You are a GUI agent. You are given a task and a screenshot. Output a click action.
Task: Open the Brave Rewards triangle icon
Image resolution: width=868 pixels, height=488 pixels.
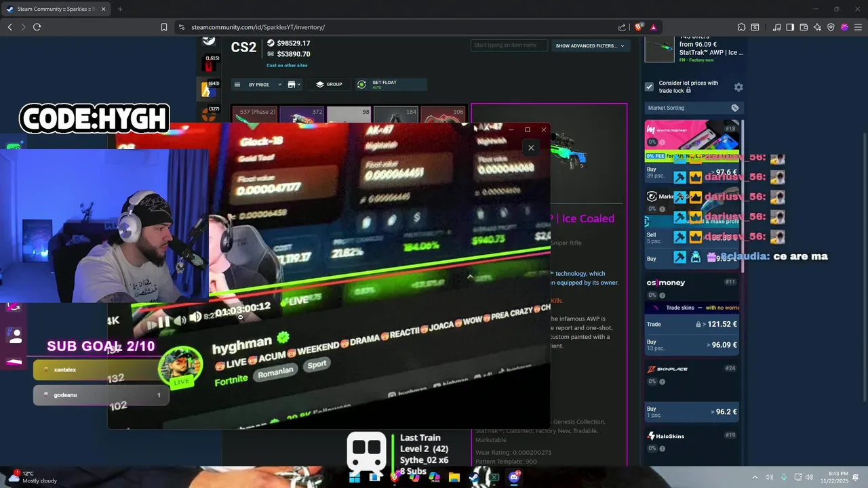pos(653,27)
